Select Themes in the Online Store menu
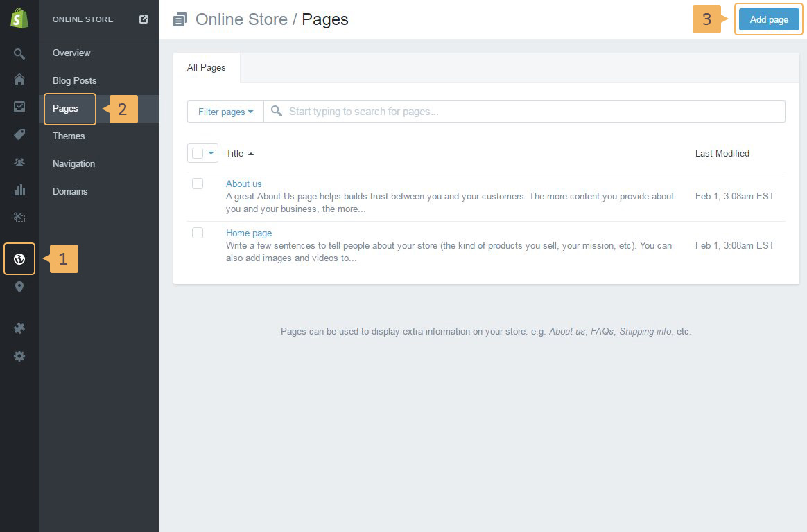This screenshot has height=532, width=807. (x=69, y=136)
